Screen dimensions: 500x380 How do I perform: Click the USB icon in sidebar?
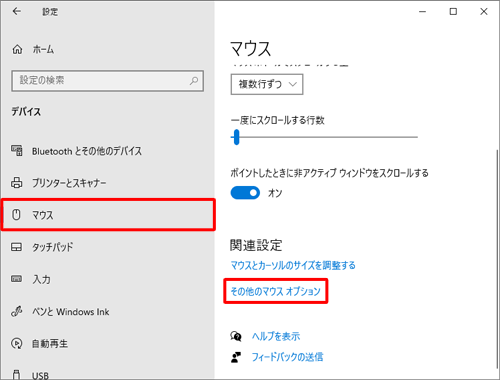pyautogui.click(x=17, y=375)
